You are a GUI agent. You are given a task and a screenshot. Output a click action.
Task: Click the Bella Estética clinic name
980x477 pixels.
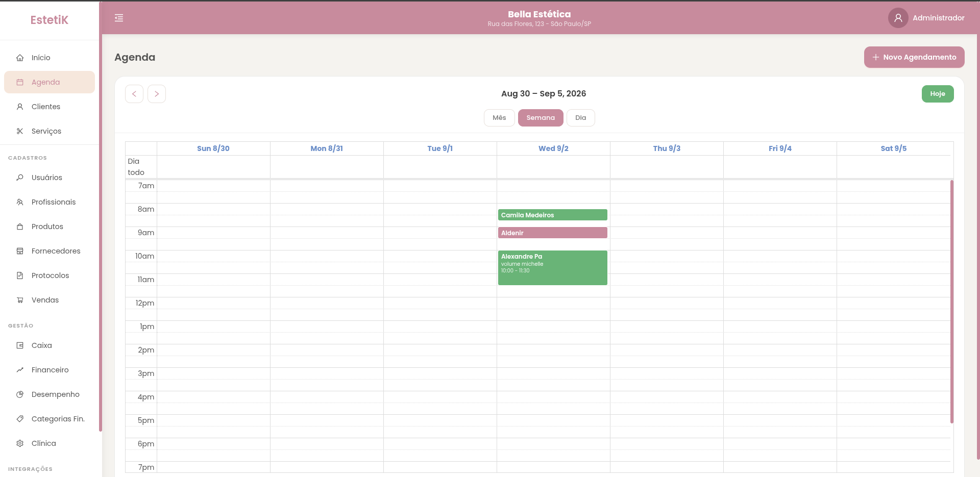(540, 14)
